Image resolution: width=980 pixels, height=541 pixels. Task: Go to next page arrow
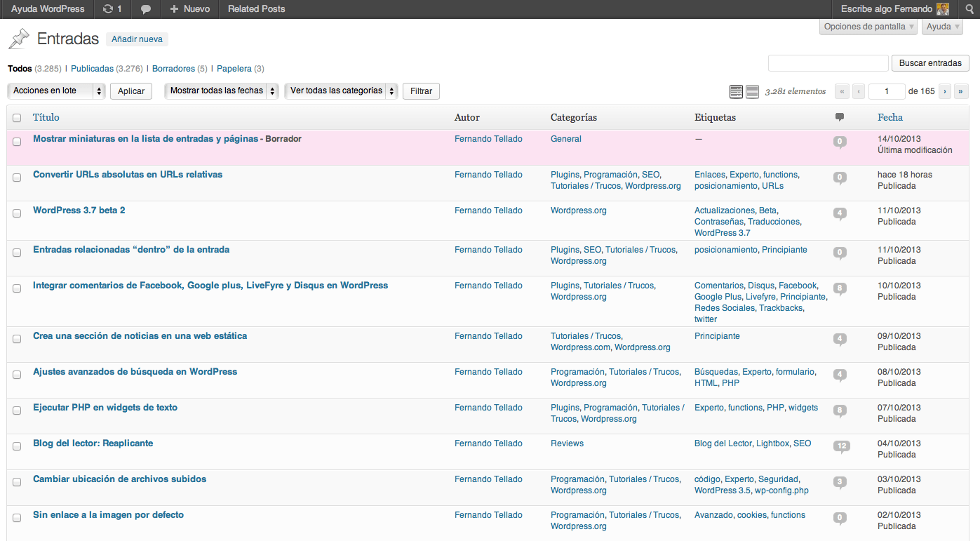[x=945, y=91]
